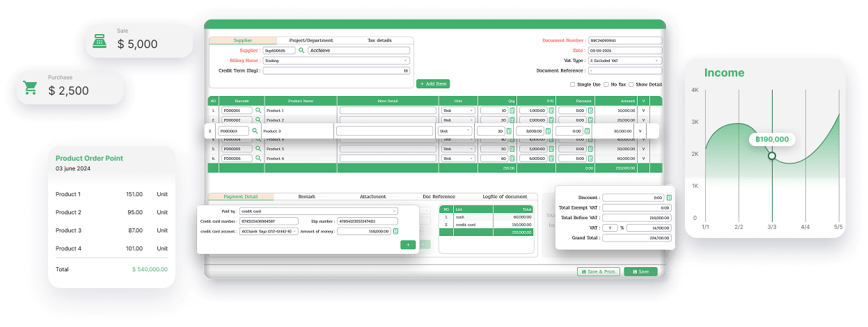Viewport: 868px width, 327px height.
Task: Enable the Single Use checkbox
Action: point(572,84)
